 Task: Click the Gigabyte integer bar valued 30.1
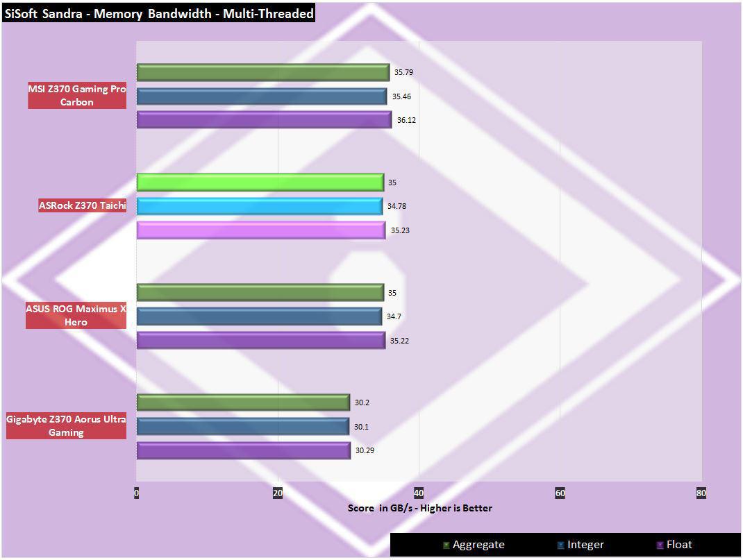[243, 427]
